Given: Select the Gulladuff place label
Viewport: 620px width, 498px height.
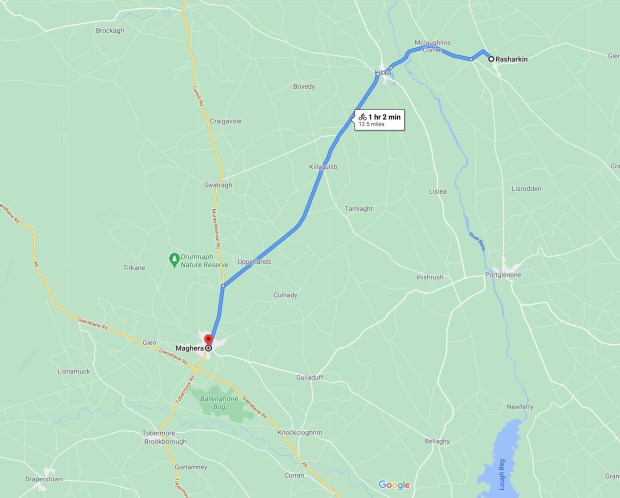Looking at the screenshot, I should tap(310, 377).
